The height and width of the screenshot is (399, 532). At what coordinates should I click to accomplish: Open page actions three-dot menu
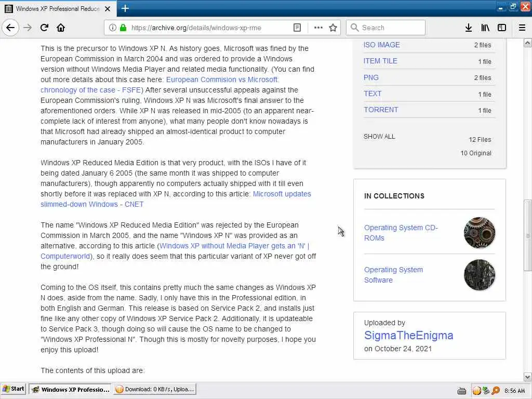pos(318,28)
